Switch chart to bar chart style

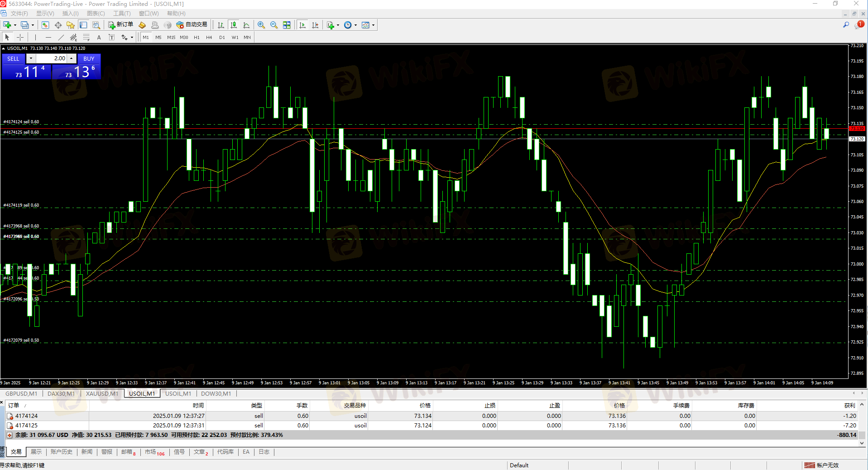pyautogui.click(x=221, y=25)
